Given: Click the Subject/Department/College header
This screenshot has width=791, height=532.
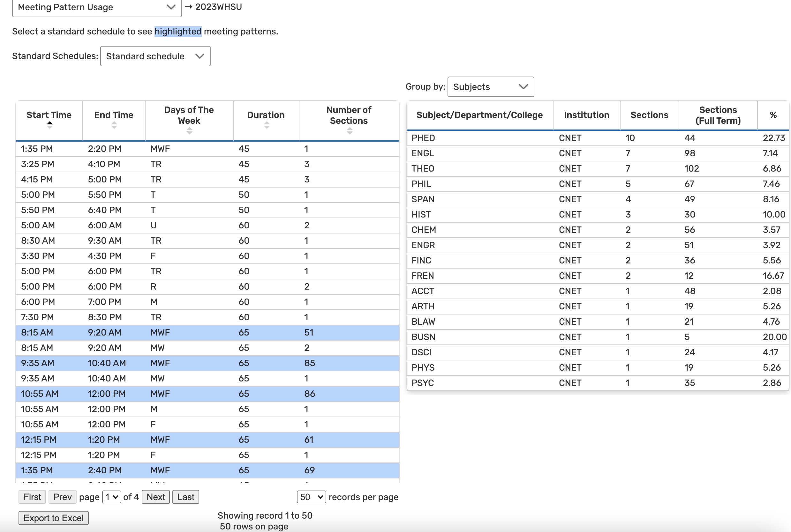Looking at the screenshot, I should coord(479,115).
